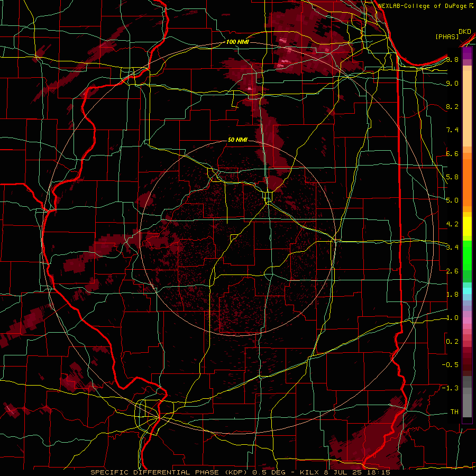
Task: Click the TH threshold legend label
Action: tap(454, 411)
